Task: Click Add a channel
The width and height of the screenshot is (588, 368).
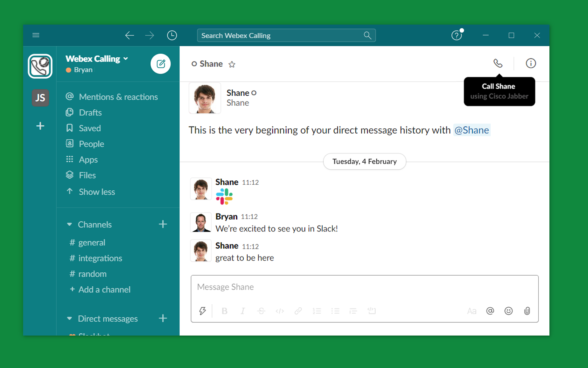Action: [100, 290]
